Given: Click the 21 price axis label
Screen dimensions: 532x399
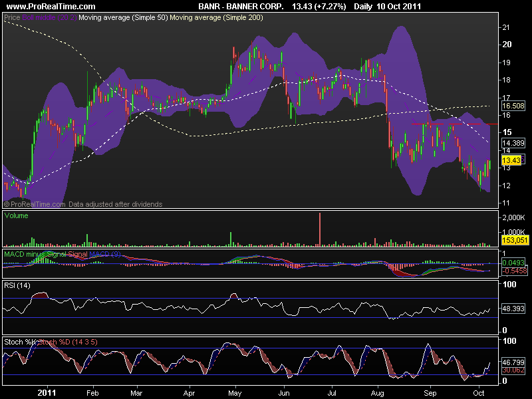Looking at the screenshot, I should pyautogui.click(x=506, y=27).
